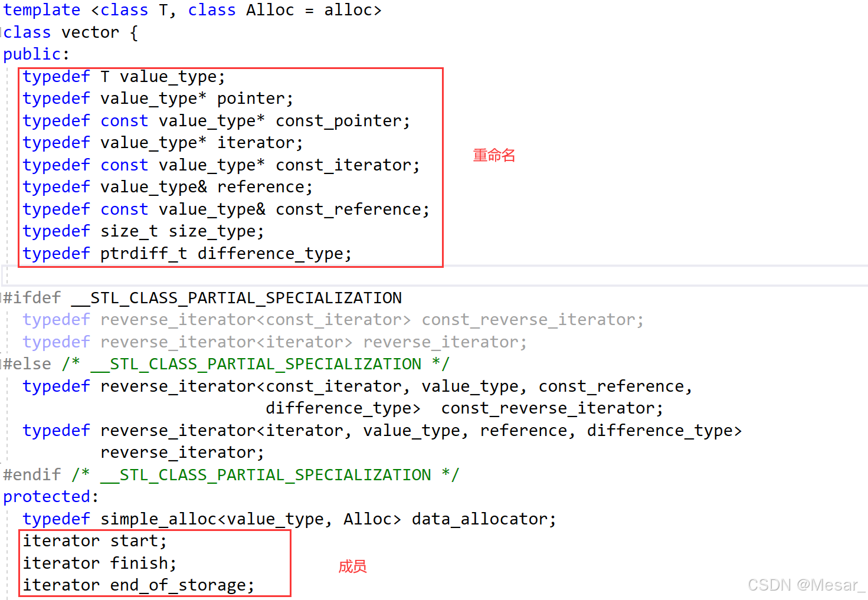Click 'typedef ptrdiff_t difference_type;' line
Screen dimensions: 868x600
point(187,254)
